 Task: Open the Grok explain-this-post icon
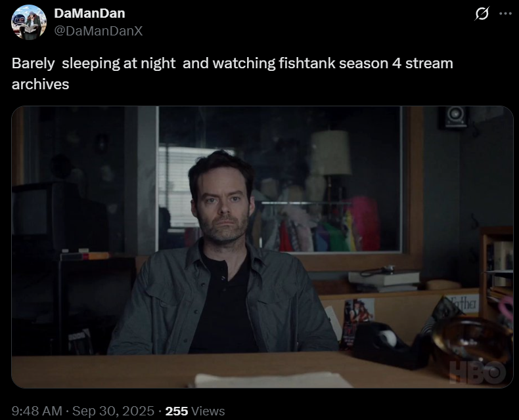pos(482,14)
